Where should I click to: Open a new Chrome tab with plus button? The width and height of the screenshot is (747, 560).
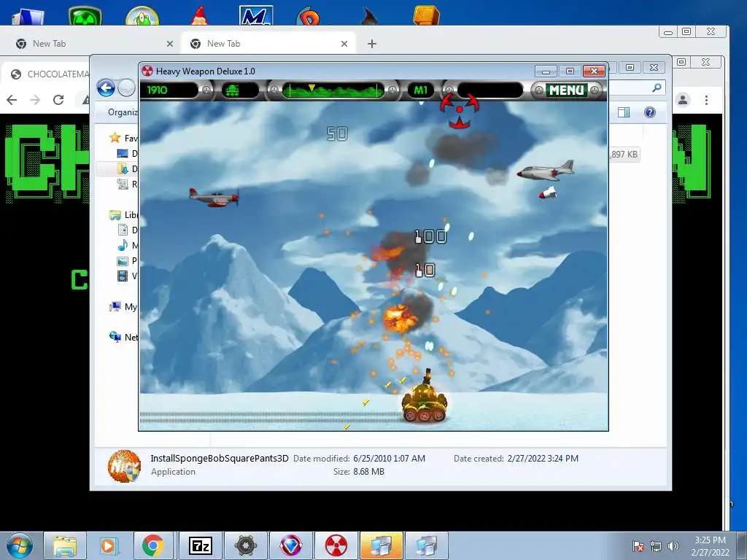click(x=371, y=44)
